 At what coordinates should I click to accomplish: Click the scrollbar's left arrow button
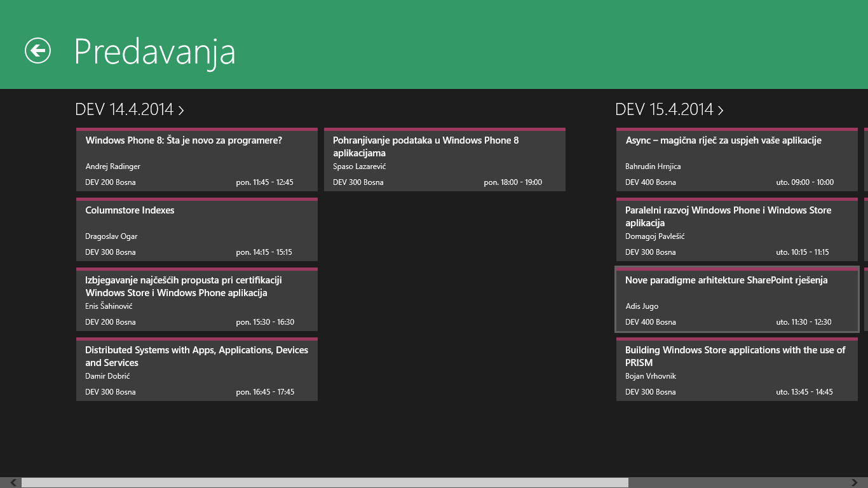13,483
